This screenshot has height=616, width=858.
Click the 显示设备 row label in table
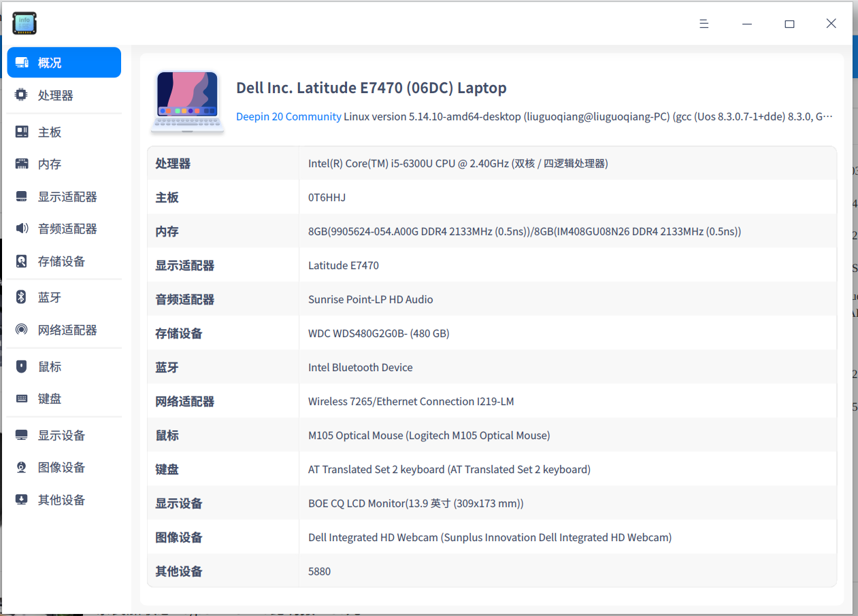pyautogui.click(x=179, y=503)
